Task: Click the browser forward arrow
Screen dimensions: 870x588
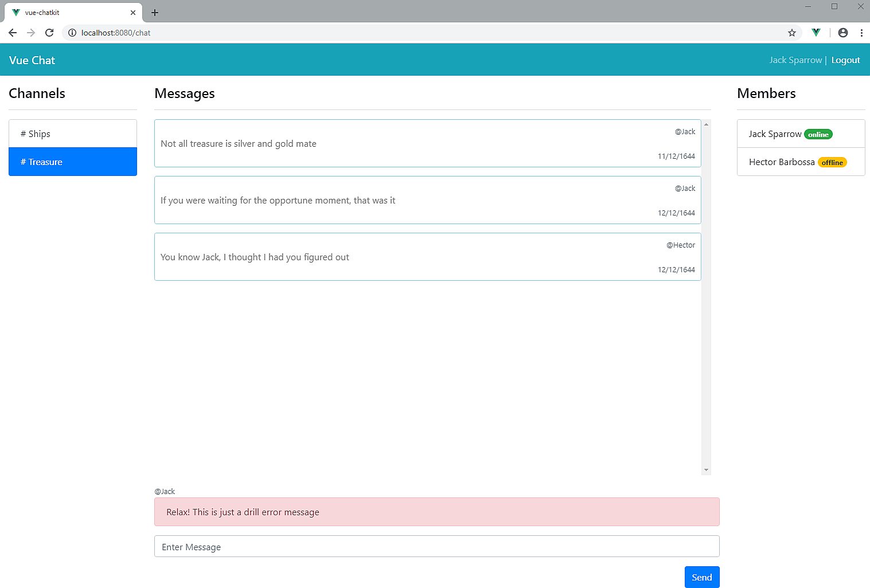Action: (x=31, y=33)
